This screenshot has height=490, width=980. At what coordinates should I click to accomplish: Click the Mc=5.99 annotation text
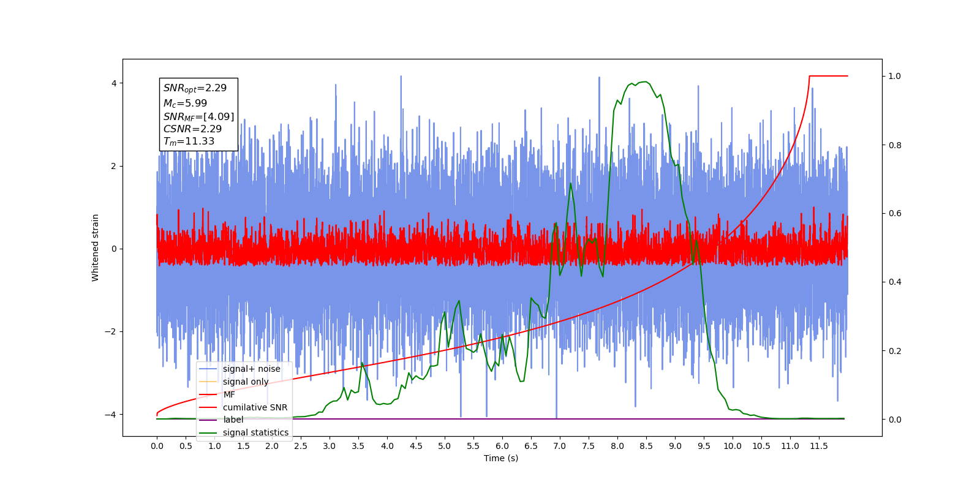click(185, 104)
